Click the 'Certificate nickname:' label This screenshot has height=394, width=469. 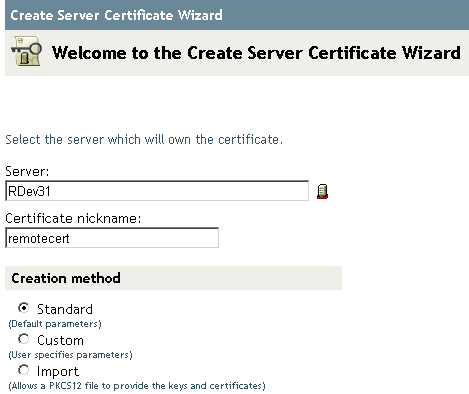pyautogui.click(x=73, y=218)
